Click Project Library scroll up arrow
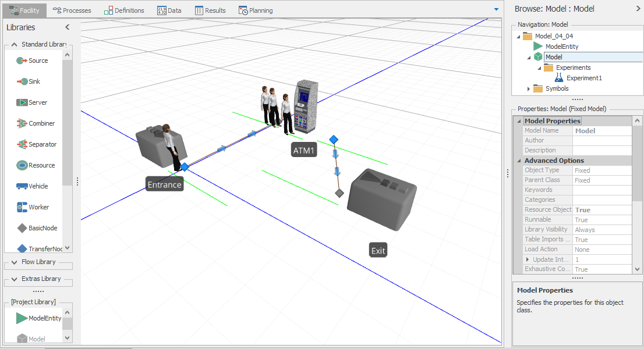 click(68, 312)
